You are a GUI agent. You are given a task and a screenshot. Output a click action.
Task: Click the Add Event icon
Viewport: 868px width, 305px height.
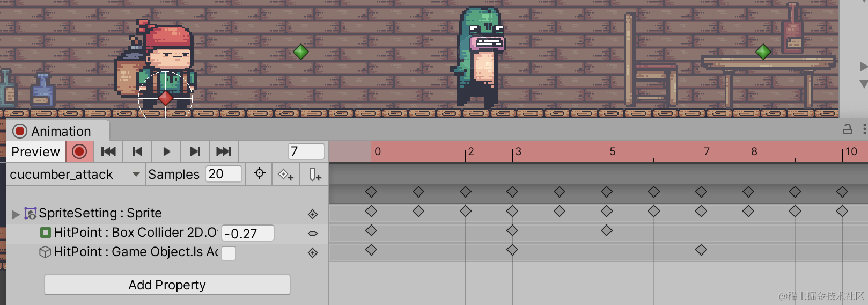click(315, 175)
